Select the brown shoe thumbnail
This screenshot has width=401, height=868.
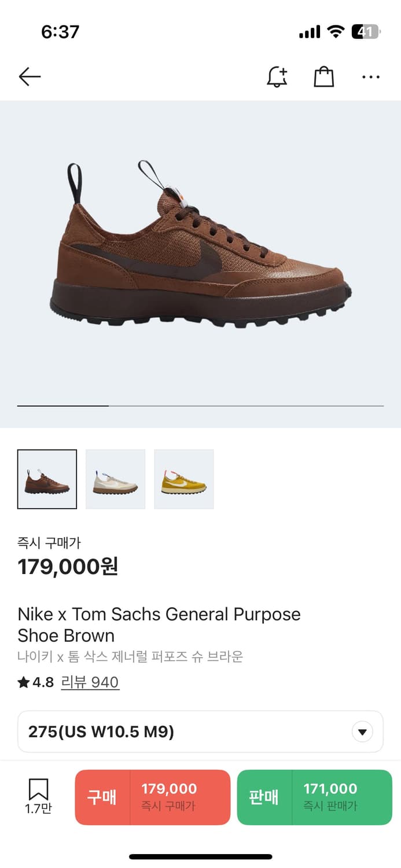47,479
